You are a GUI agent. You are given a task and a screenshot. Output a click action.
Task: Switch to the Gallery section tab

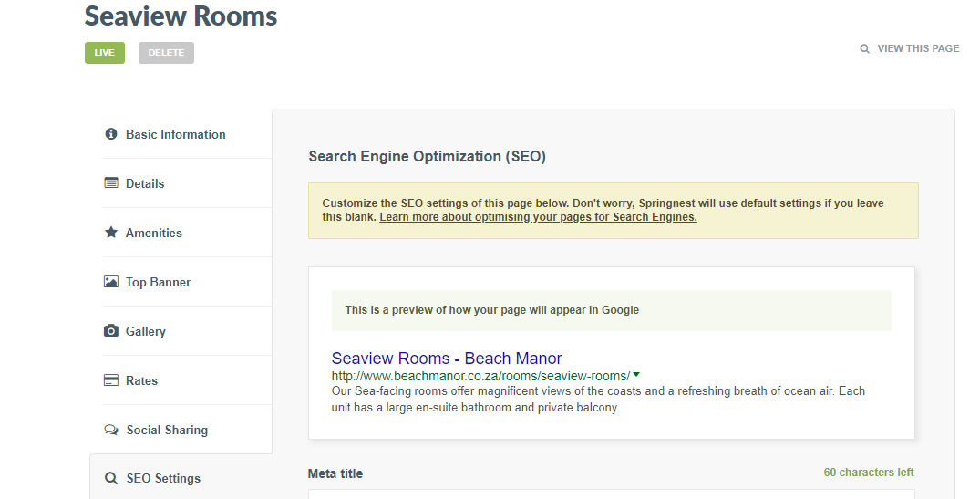[x=145, y=331]
